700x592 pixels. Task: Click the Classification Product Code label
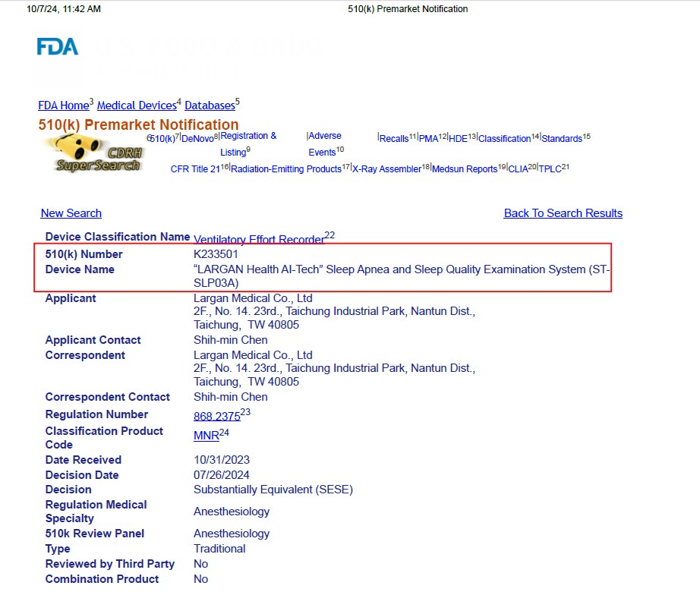104,438
